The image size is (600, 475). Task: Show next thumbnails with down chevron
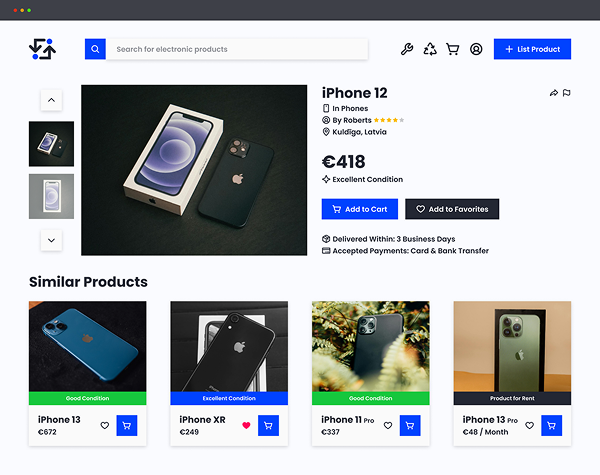pyautogui.click(x=51, y=240)
